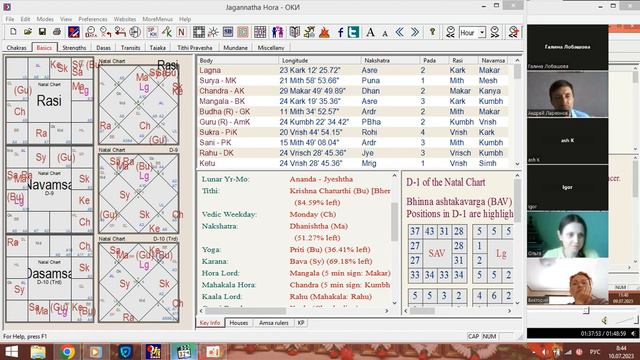Viewport: 640px width, 360px height.
Task: Open the Preferences menu
Action: [x=93, y=19]
